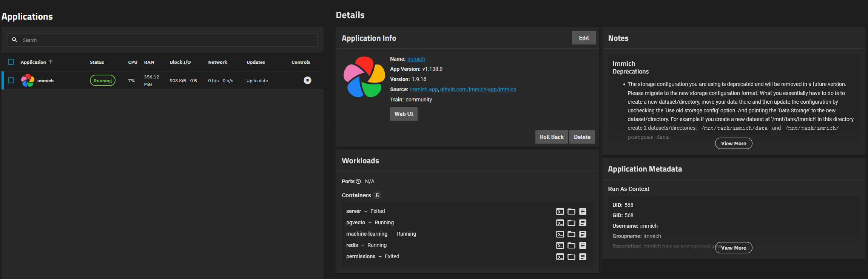The height and width of the screenshot is (279, 868).
Task: Click the Deprecations heading in Notes
Action: [631, 72]
